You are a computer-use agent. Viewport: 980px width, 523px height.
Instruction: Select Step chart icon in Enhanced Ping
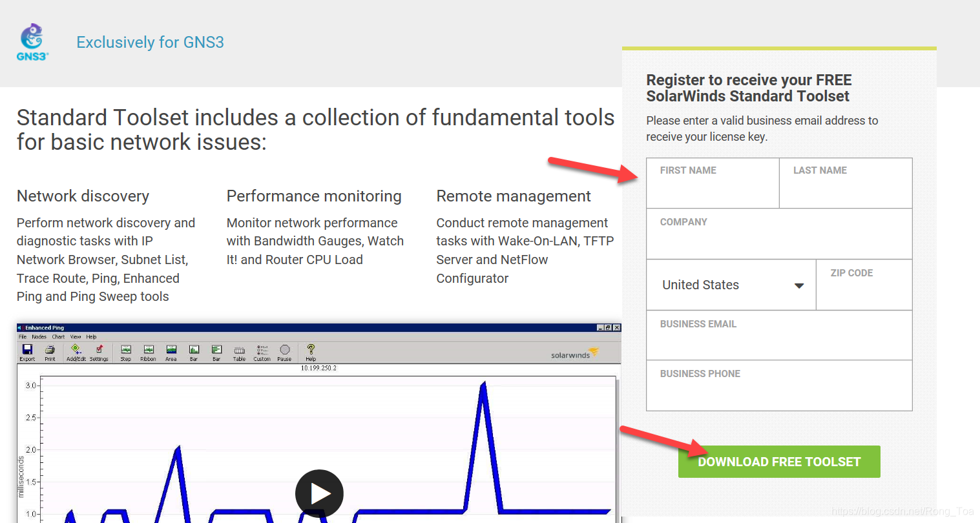126,353
